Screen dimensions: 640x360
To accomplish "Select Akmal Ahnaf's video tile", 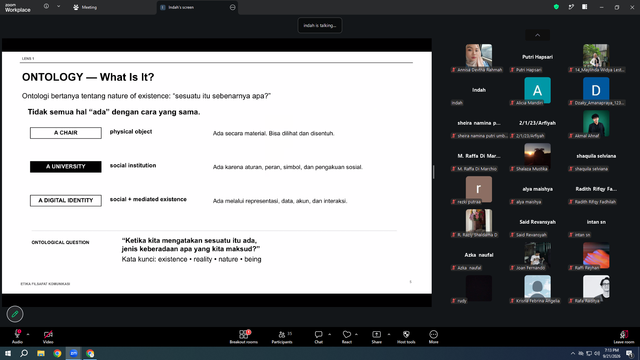I will [596, 123].
